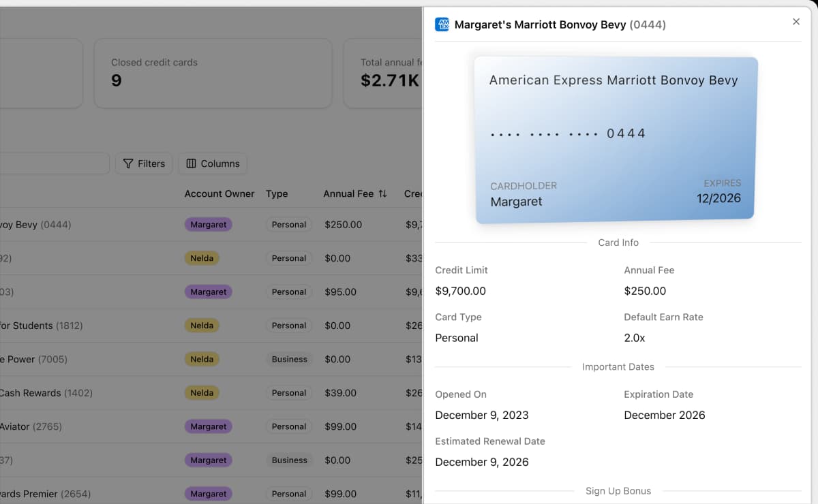Click the Card Type value Personal in panel
The height and width of the screenshot is (504, 818).
457,338
